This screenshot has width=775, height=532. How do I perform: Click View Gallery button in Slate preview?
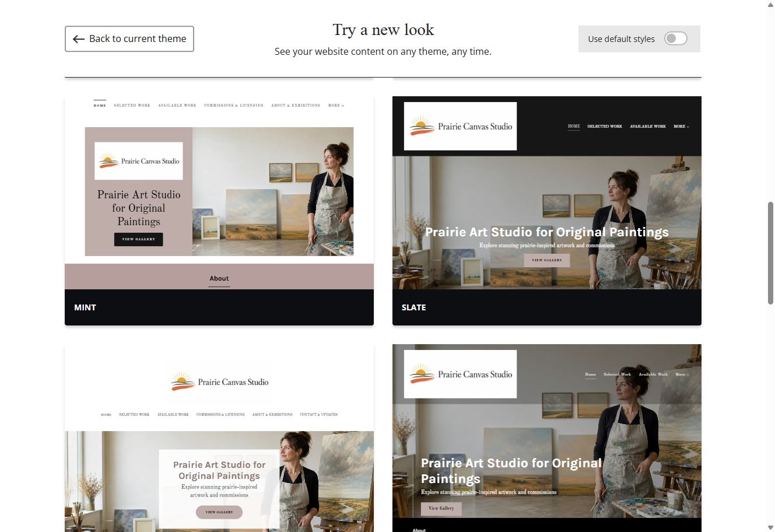547,260
